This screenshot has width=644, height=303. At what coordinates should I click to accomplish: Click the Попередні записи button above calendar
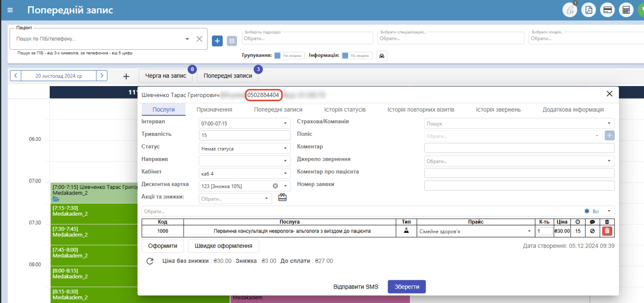pos(228,76)
